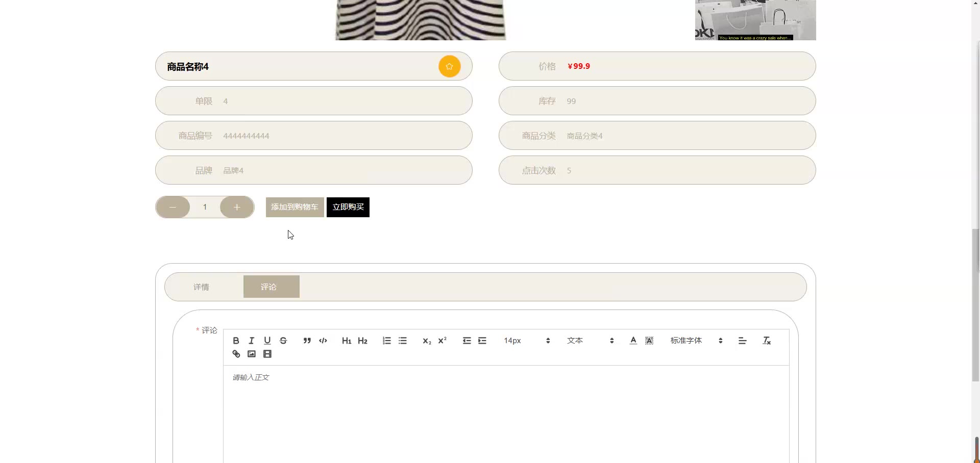This screenshot has width=980, height=463.
Task: Click the 添加到购物车 button
Action: (295, 207)
